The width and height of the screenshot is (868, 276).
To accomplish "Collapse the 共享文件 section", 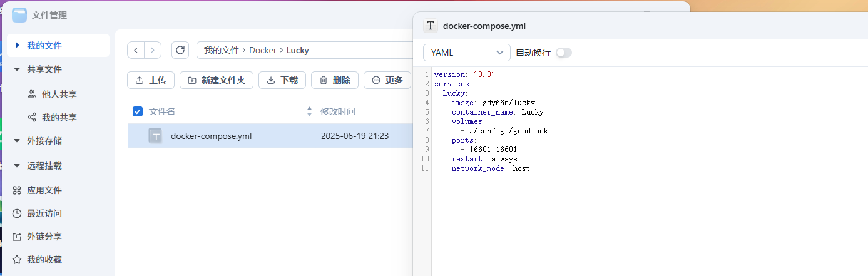I will pos(17,69).
